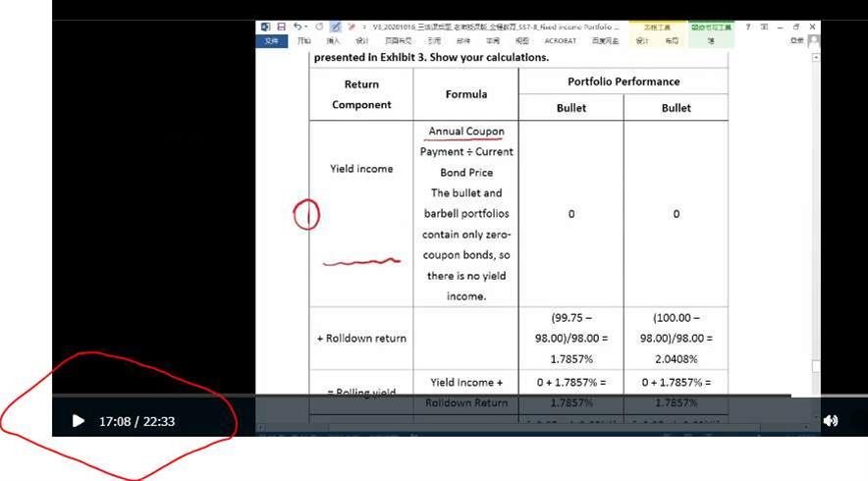Open the ACROBAT ribbon tab
Viewport: 868px width, 481px height.
pos(560,41)
